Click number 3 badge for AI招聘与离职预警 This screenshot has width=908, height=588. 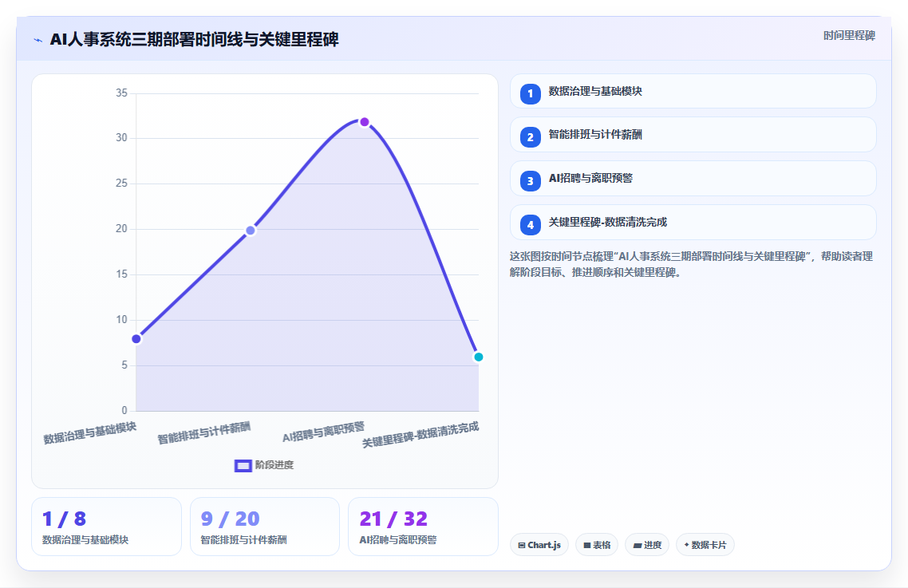[530, 181]
